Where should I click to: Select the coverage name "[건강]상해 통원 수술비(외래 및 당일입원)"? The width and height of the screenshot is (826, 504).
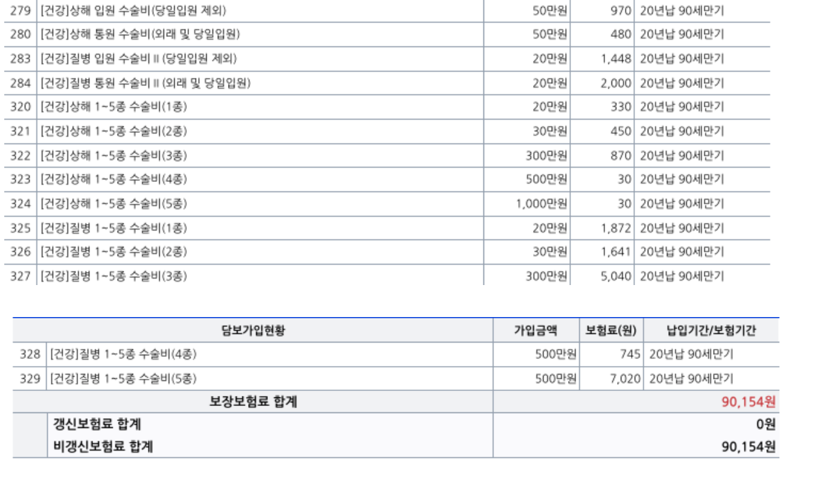[x=140, y=34]
